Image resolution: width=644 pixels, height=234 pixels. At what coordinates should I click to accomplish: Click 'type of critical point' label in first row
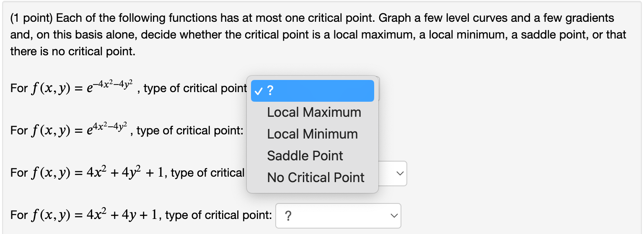pyautogui.click(x=195, y=88)
